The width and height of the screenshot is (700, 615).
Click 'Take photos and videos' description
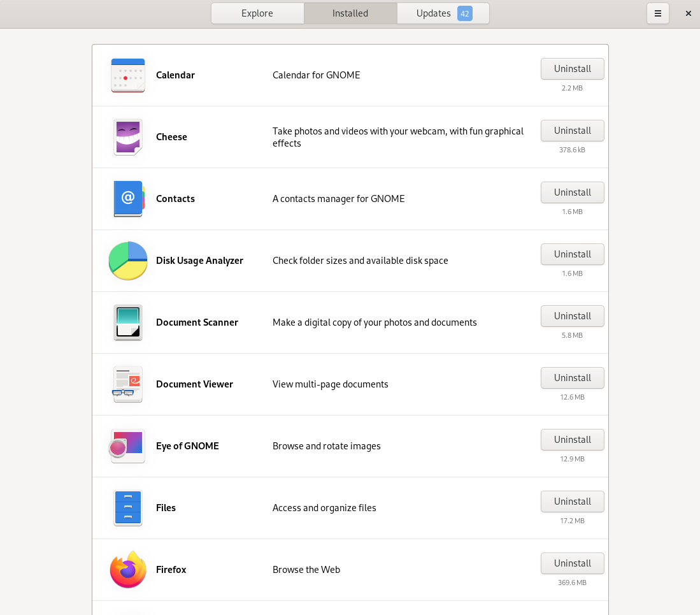pyautogui.click(x=397, y=137)
